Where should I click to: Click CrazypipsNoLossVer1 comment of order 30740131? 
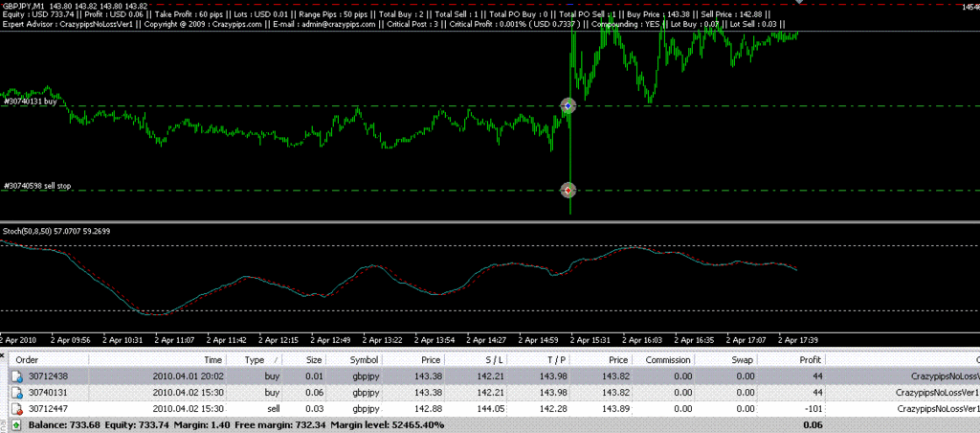pyautogui.click(x=938, y=393)
